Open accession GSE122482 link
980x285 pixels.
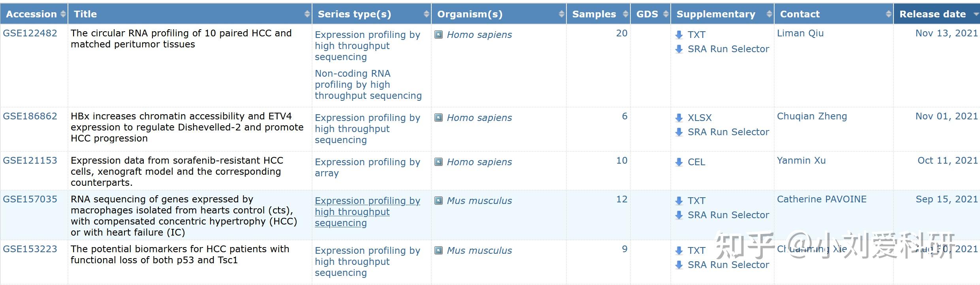tap(30, 33)
